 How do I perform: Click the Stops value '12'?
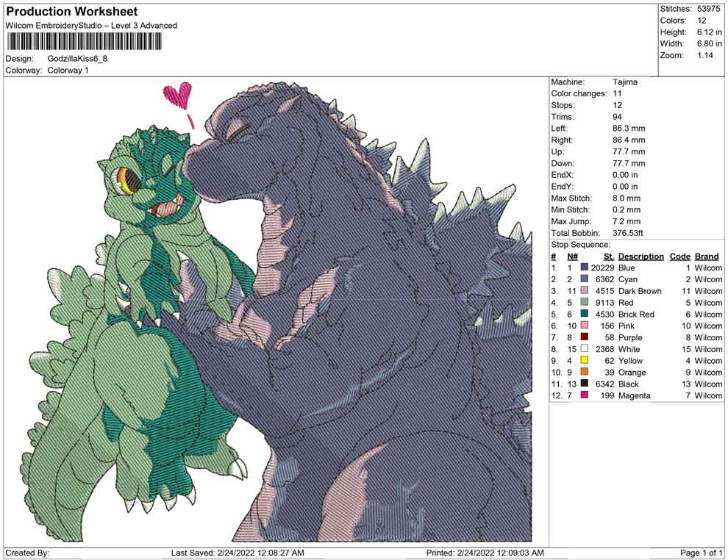(x=617, y=105)
